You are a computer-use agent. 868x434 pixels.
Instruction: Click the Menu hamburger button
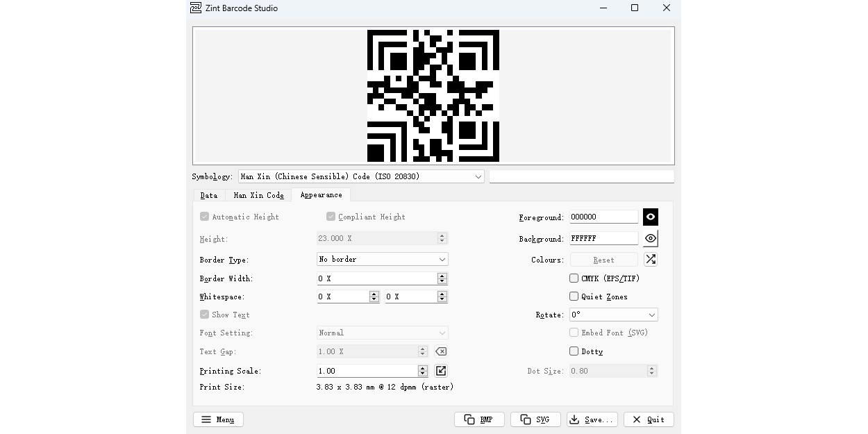click(x=217, y=419)
